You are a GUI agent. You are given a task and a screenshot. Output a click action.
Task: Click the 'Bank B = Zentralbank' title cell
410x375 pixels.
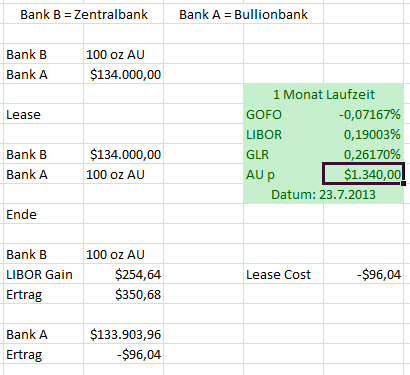83,14
